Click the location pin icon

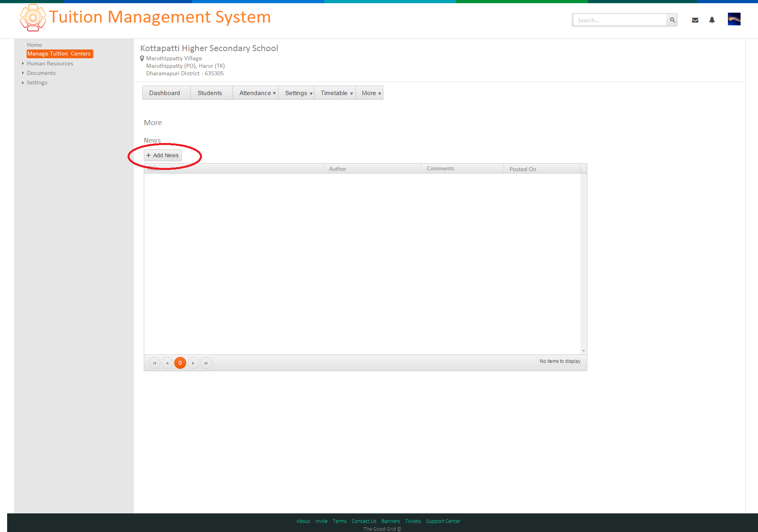pyautogui.click(x=142, y=59)
